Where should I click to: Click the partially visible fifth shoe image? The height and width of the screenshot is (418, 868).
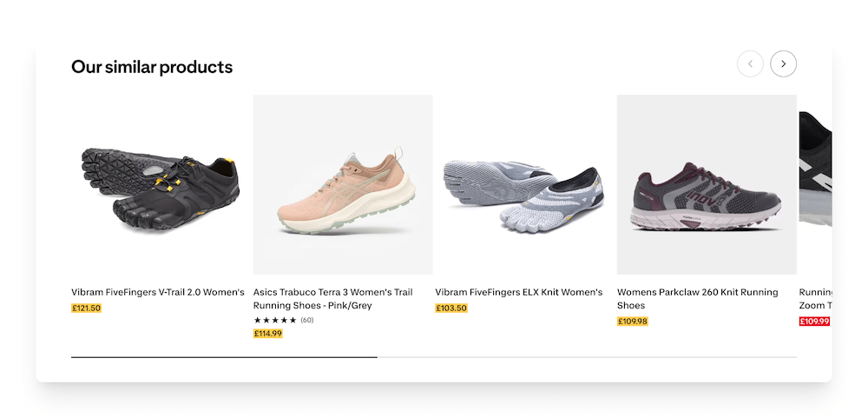pos(816,184)
